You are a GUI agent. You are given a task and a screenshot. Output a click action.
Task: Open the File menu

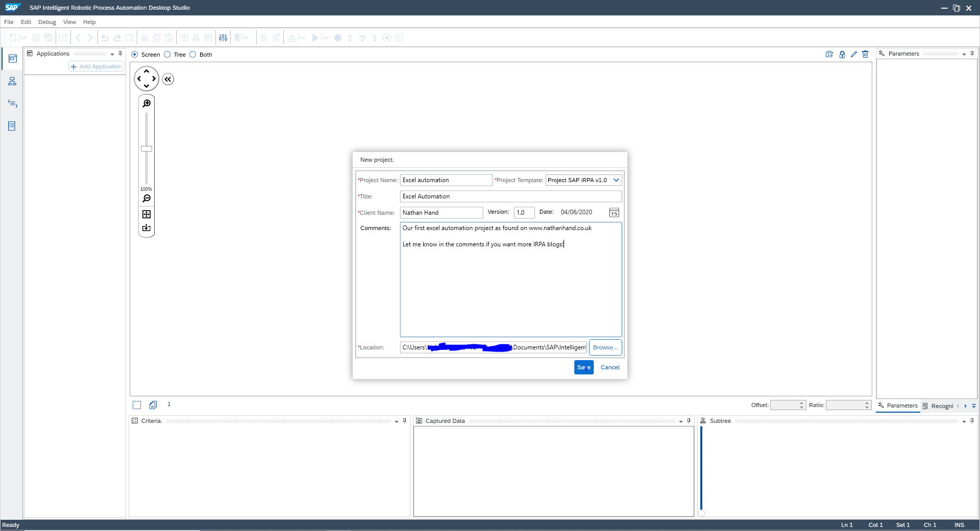coord(9,22)
